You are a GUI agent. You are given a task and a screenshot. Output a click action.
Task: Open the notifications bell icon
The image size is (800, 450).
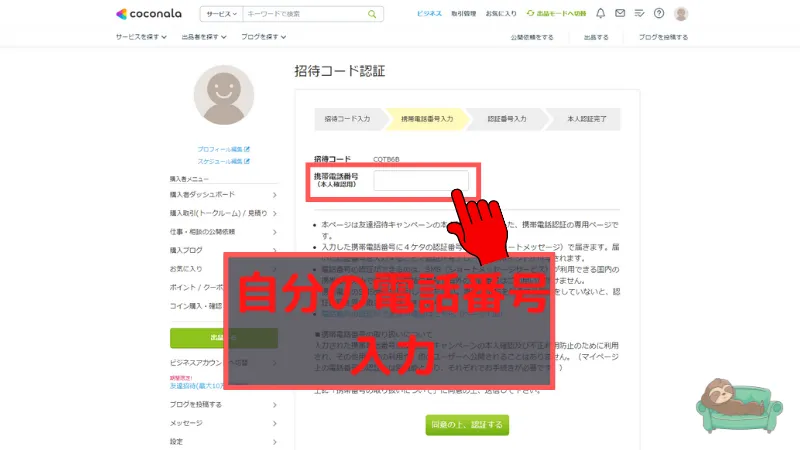point(601,14)
